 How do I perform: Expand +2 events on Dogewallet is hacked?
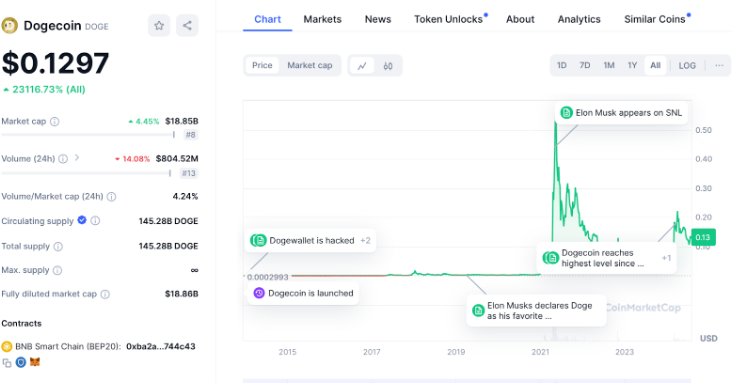click(x=365, y=241)
